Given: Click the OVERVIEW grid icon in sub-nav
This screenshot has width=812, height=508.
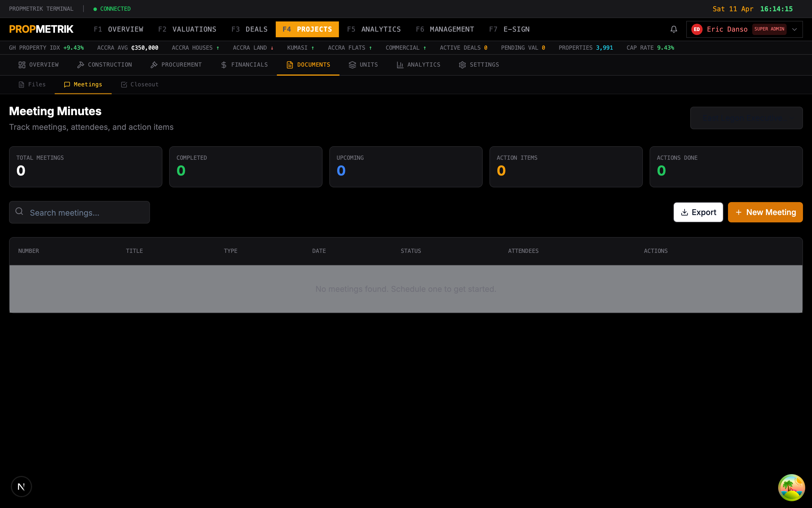Looking at the screenshot, I should point(22,65).
